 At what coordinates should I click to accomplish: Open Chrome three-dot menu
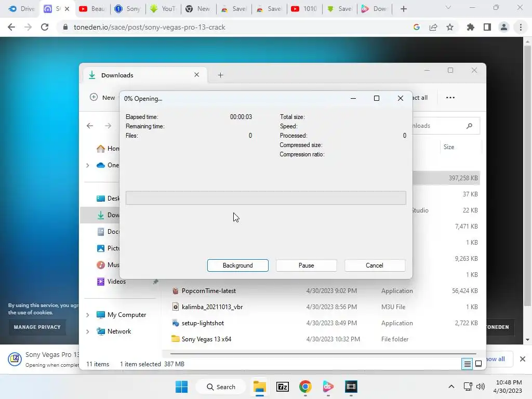point(521,27)
